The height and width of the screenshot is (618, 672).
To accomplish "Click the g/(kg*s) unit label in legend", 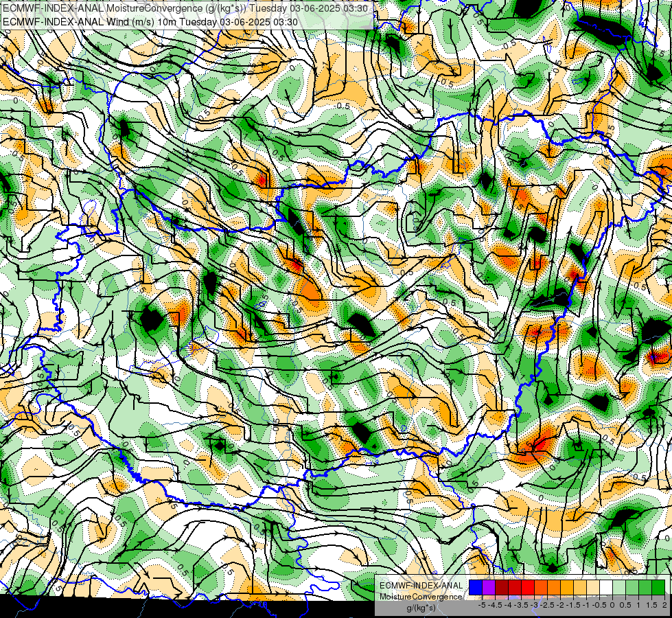I will click(421, 608).
